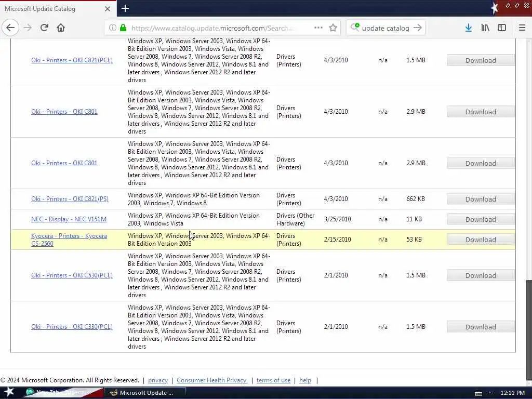Open the Oki - Printers - OKI C530(PCL) link
Viewport: 532px width, 399px height.
click(x=72, y=275)
